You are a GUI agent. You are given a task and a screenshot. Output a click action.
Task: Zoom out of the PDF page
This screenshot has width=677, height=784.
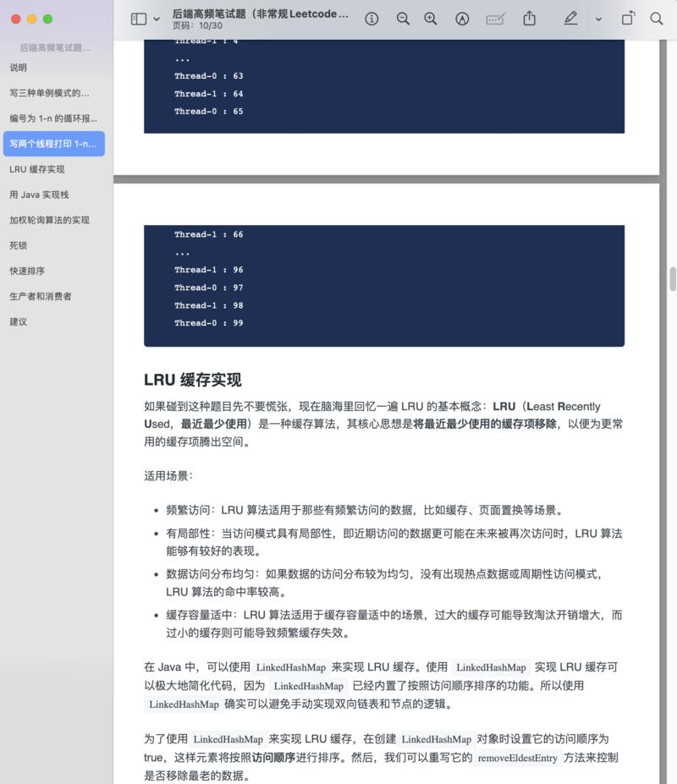tap(403, 19)
